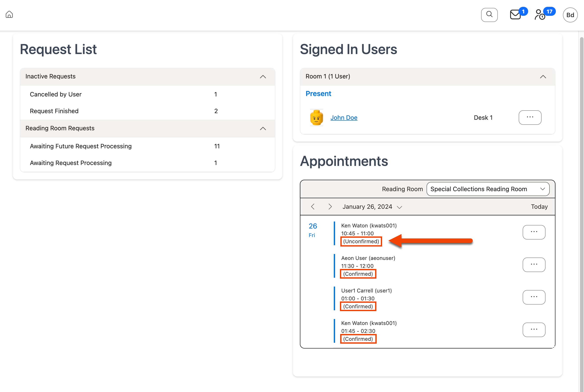Navigate to the next day with forward arrow

click(330, 207)
